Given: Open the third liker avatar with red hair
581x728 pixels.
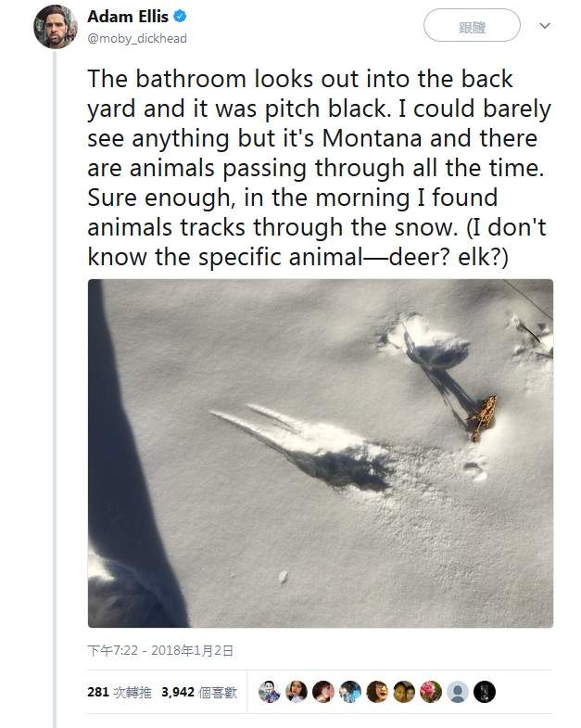Looking at the screenshot, I should tap(323, 692).
